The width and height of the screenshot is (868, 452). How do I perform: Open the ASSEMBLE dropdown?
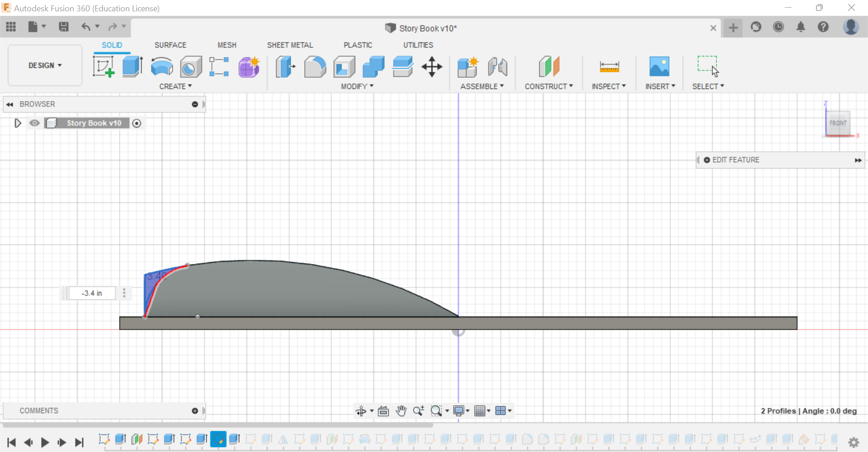[482, 86]
